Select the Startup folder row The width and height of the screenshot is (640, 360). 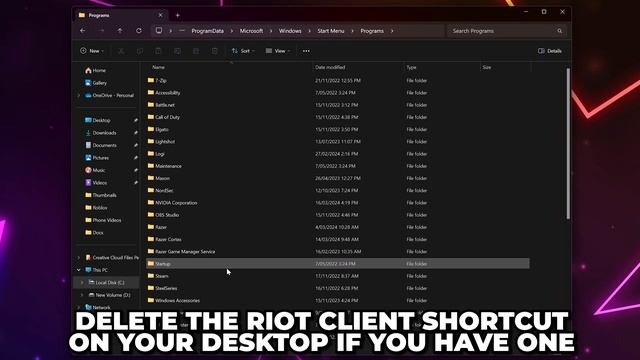click(338, 264)
